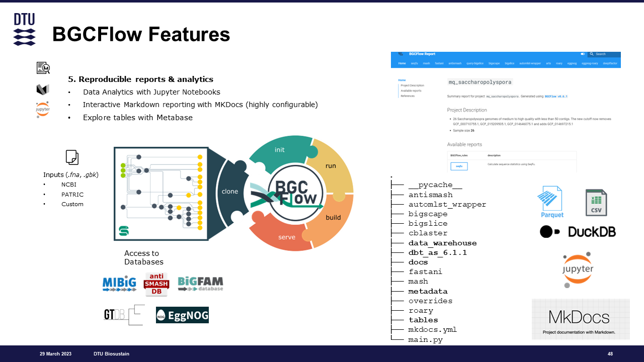Image resolution: width=644 pixels, height=362 pixels.
Task: Click Available reports sidebar link
Action: (411, 90)
